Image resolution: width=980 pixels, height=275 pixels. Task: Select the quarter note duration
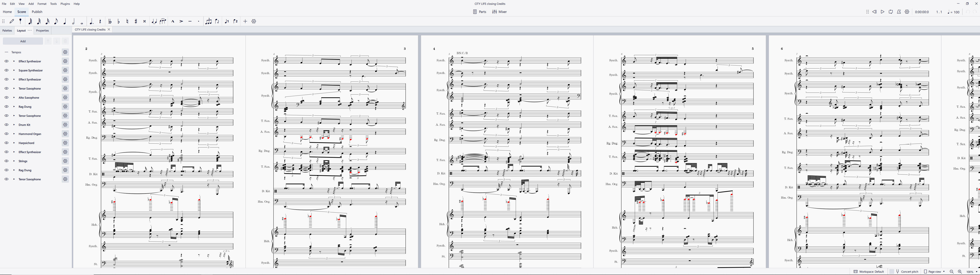coord(65,21)
